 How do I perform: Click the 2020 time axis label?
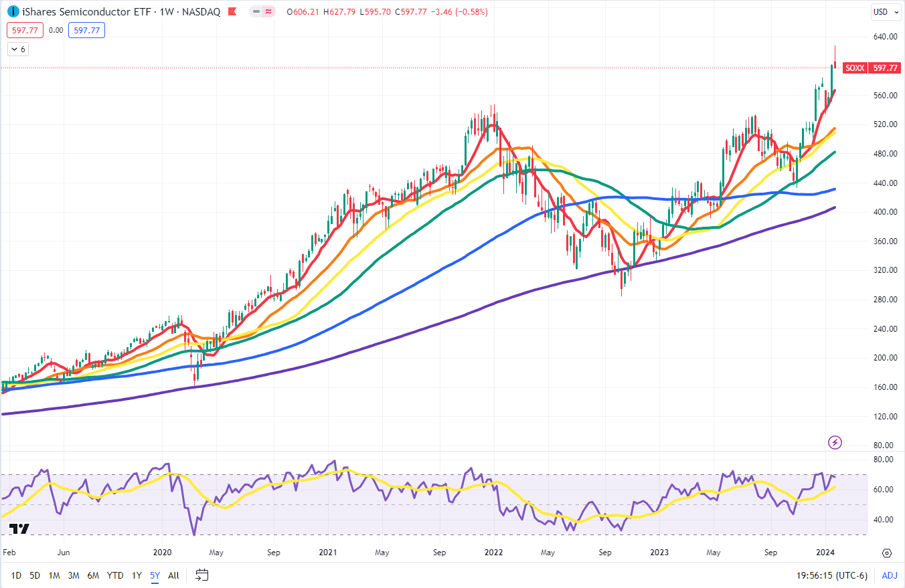(x=163, y=553)
